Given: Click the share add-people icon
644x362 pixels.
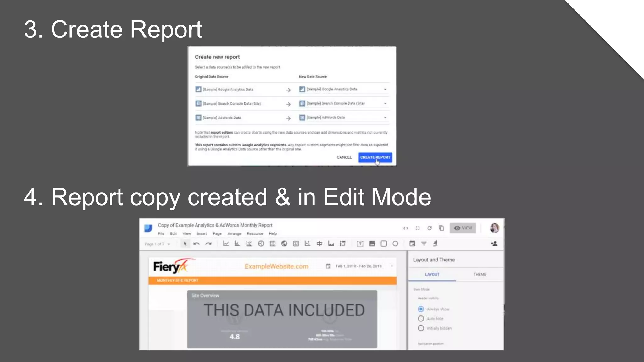Looking at the screenshot, I should 494,244.
